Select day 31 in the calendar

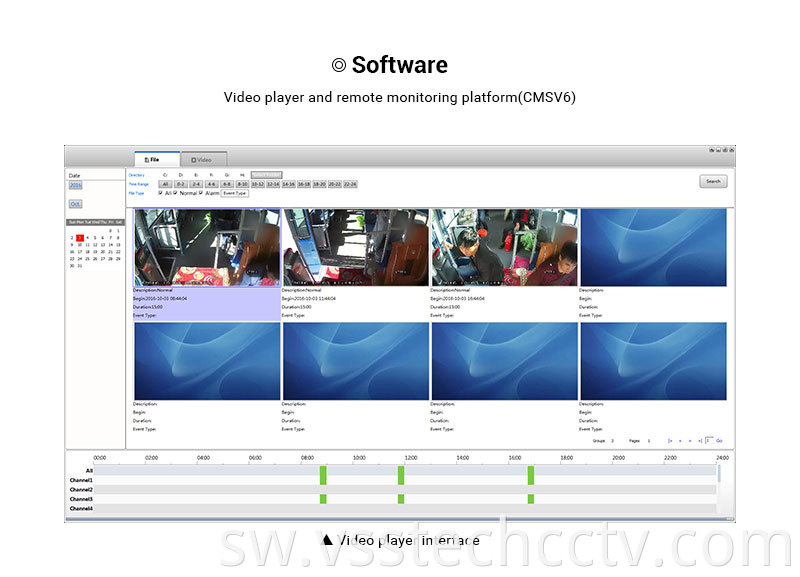[80, 266]
